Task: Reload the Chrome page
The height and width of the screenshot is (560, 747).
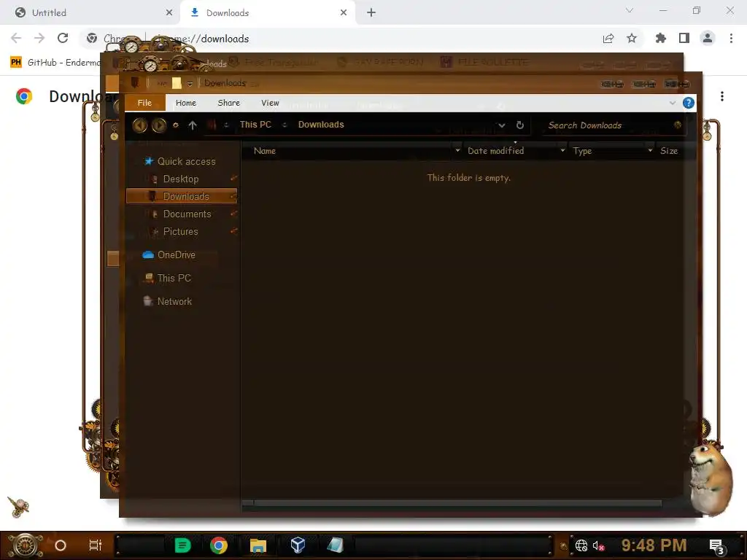Action: coord(63,38)
